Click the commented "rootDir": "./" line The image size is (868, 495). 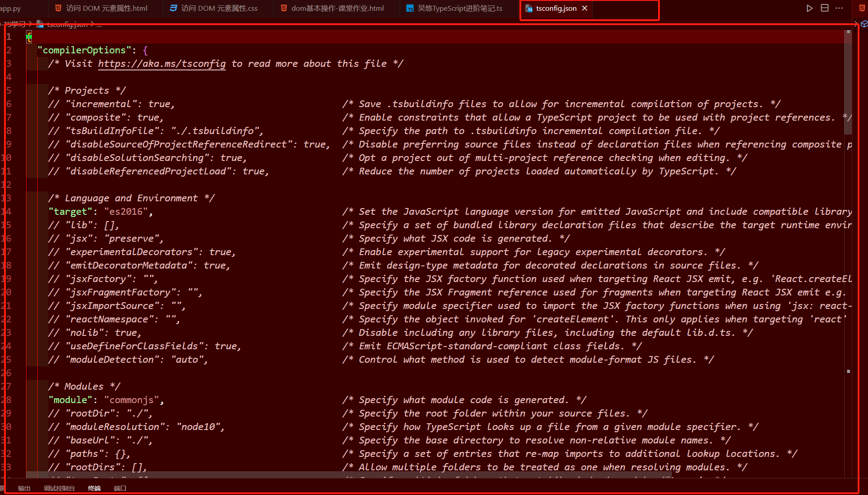100,413
